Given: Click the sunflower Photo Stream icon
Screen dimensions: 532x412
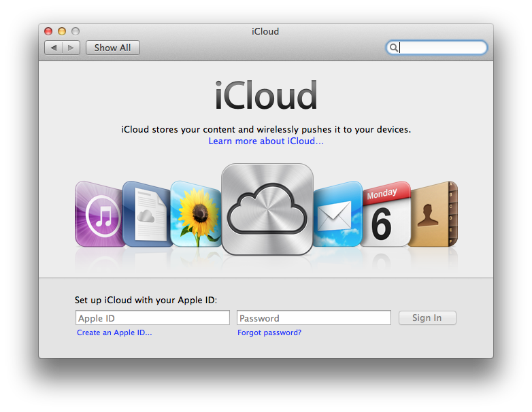Looking at the screenshot, I should coord(197,214).
